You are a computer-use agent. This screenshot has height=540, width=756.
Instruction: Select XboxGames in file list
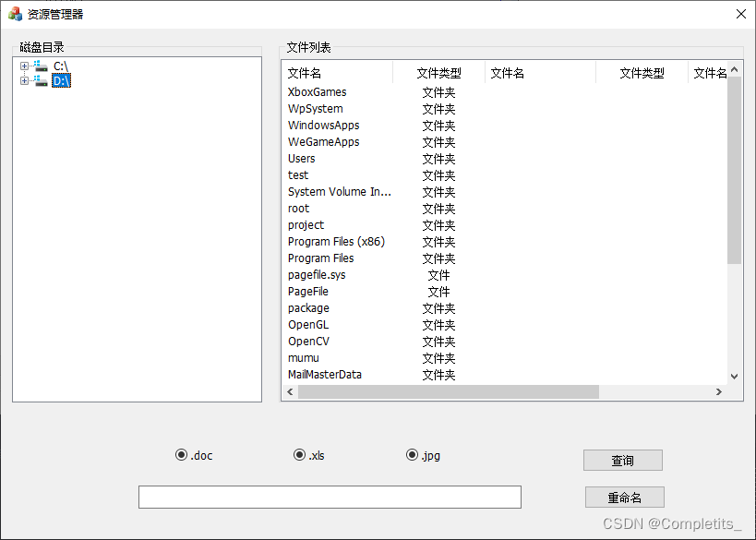pos(318,92)
